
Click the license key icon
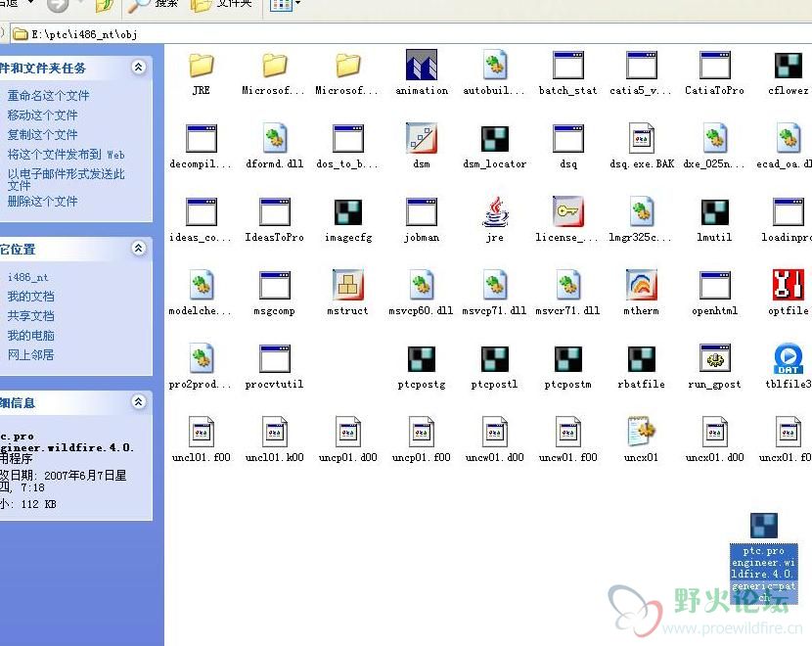pos(568,211)
